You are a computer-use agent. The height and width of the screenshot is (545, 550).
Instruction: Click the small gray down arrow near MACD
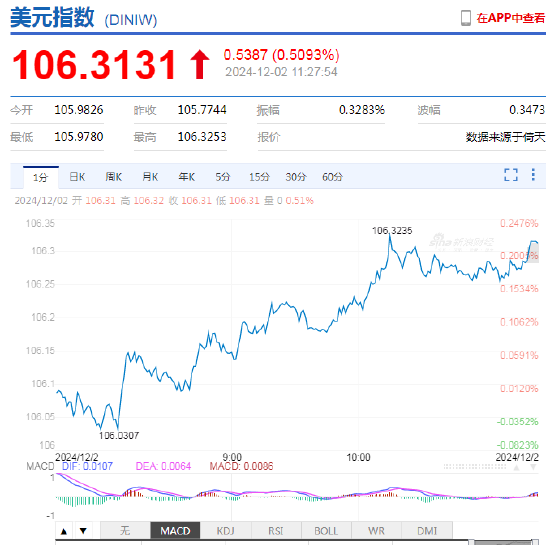533,467
